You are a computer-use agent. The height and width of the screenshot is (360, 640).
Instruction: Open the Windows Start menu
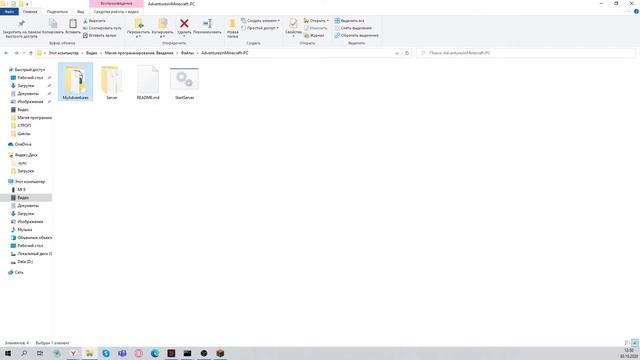(8, 353)
